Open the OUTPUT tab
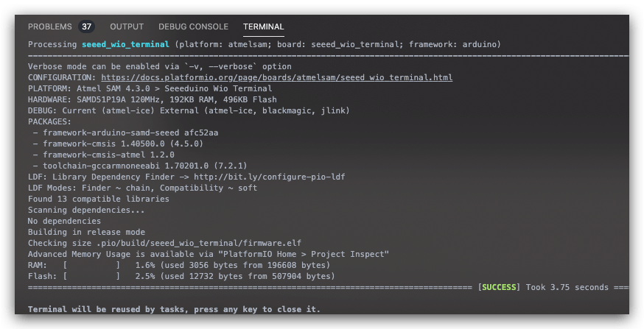The height and width of the screenshot is (329, 644). pos(127,26)
